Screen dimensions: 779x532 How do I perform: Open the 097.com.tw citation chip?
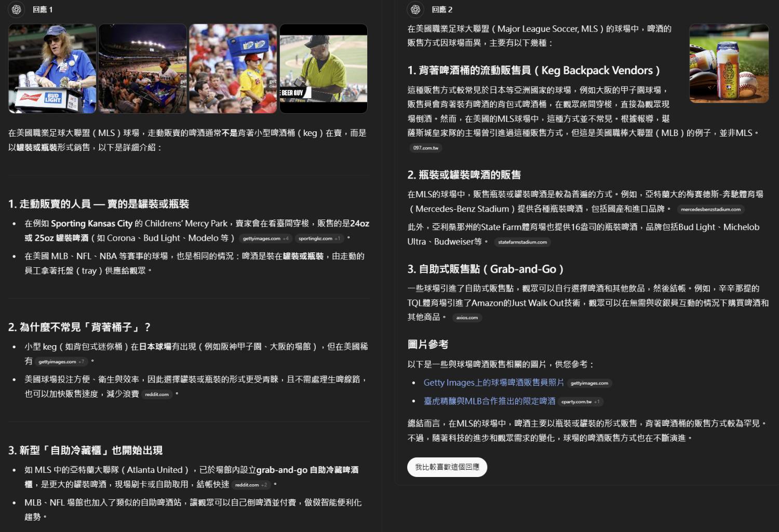click(426, 148)
